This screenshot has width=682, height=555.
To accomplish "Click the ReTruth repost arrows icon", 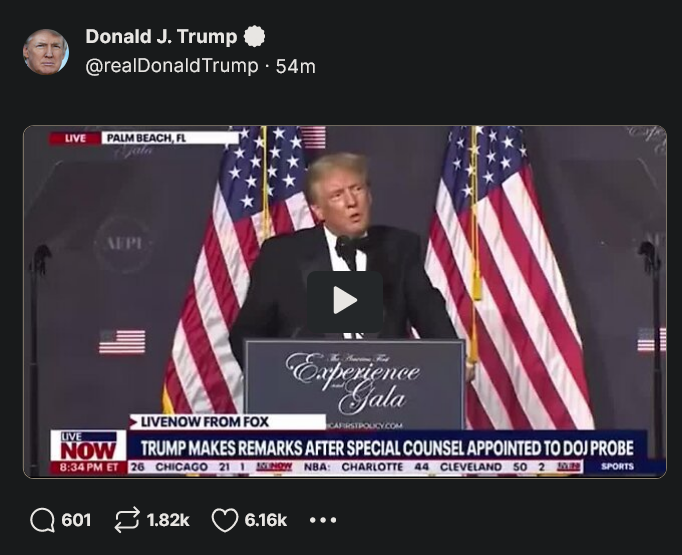I will (127, 520).
